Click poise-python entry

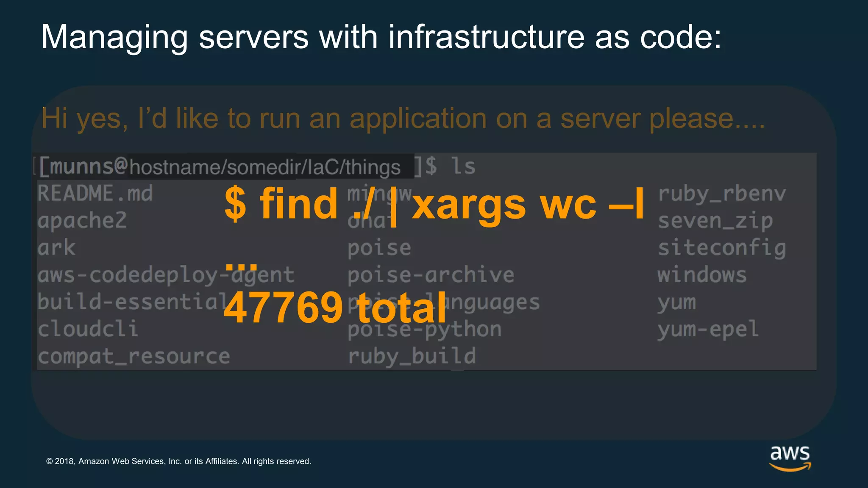pos(425,330)
